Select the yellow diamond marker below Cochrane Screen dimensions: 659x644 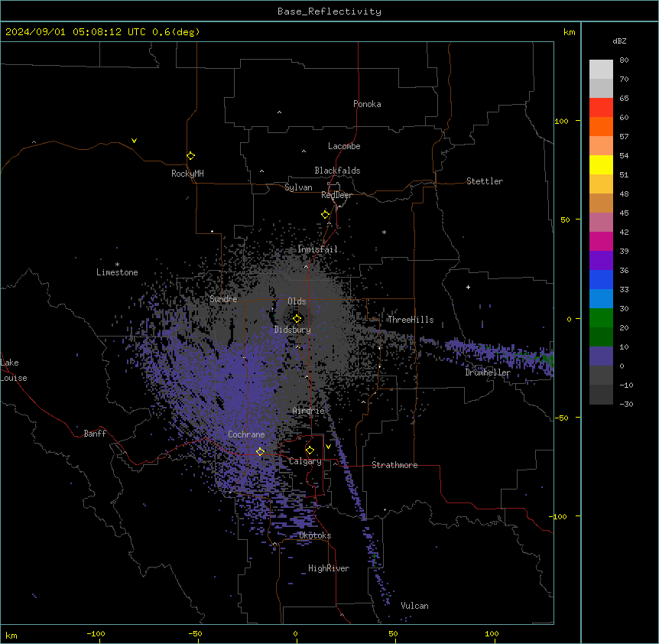pyautogui.click(x=260, y=452)
